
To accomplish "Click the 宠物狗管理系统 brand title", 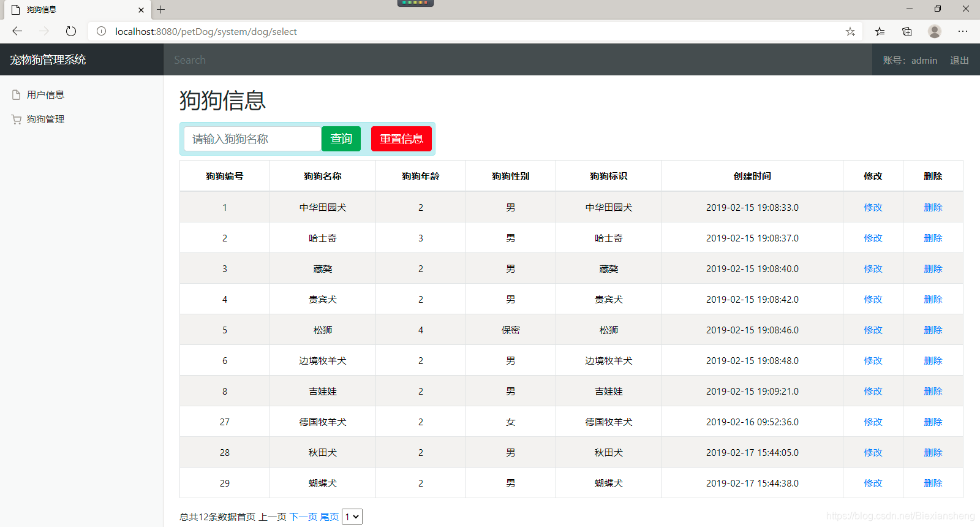I will pyautogui.click(x=48, y=60).
